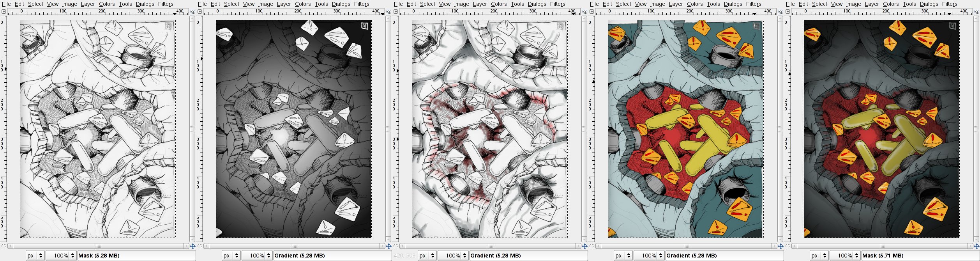Click the horizontal scrollbar handle in the second window
The image size is (980, 261).
point(294,246)
